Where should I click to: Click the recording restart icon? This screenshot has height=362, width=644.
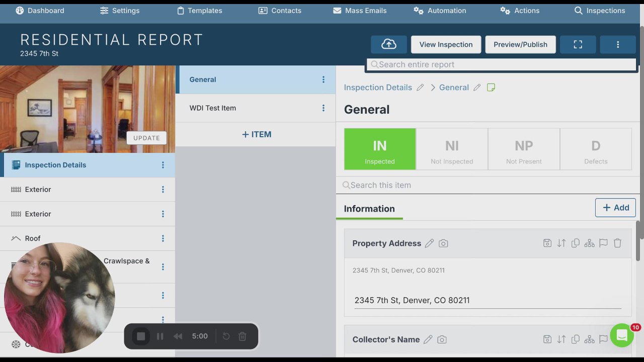point(226,336)
